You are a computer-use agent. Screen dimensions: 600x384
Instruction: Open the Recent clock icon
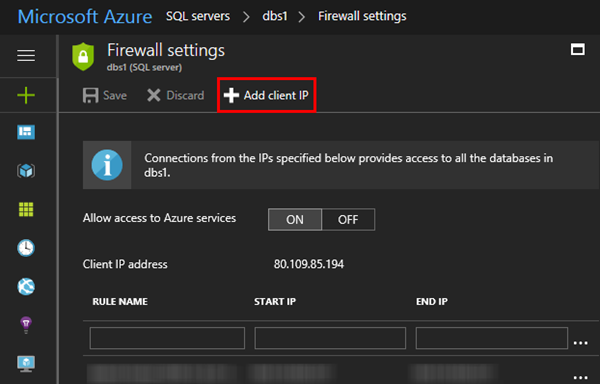tap(26, 248)
